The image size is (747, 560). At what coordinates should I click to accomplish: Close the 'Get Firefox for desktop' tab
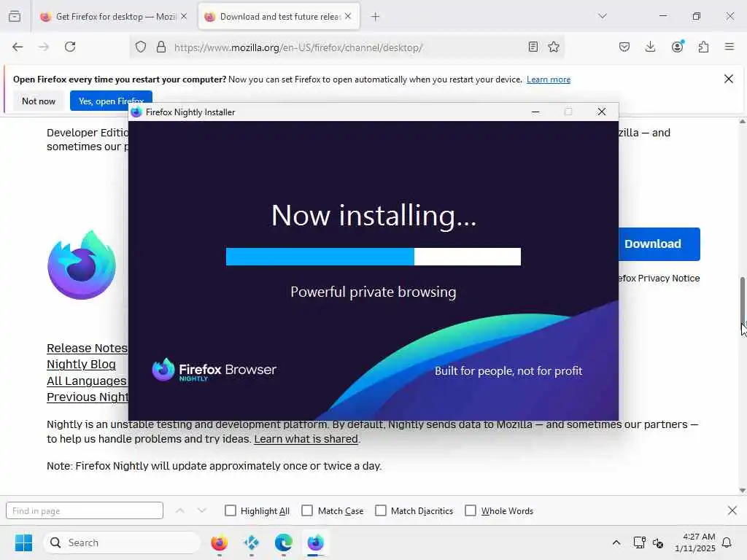(184, 16)
